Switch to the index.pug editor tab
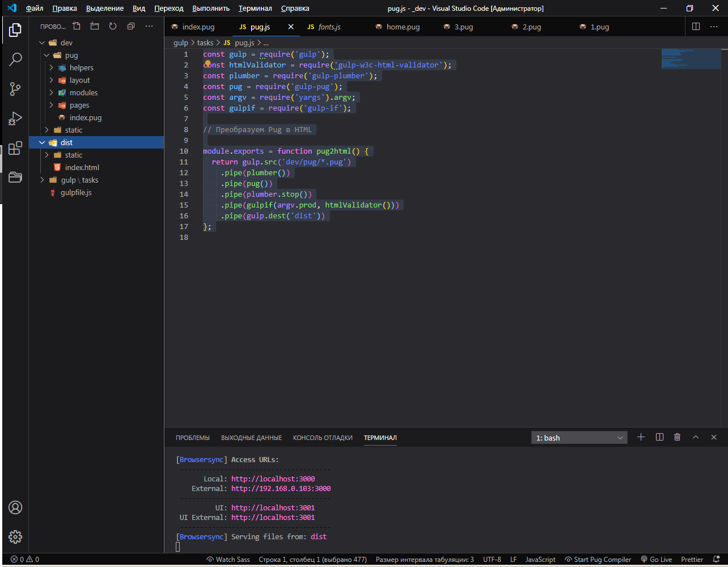The height and width of the screenshot is (567, 728). (x=198, y=27)
